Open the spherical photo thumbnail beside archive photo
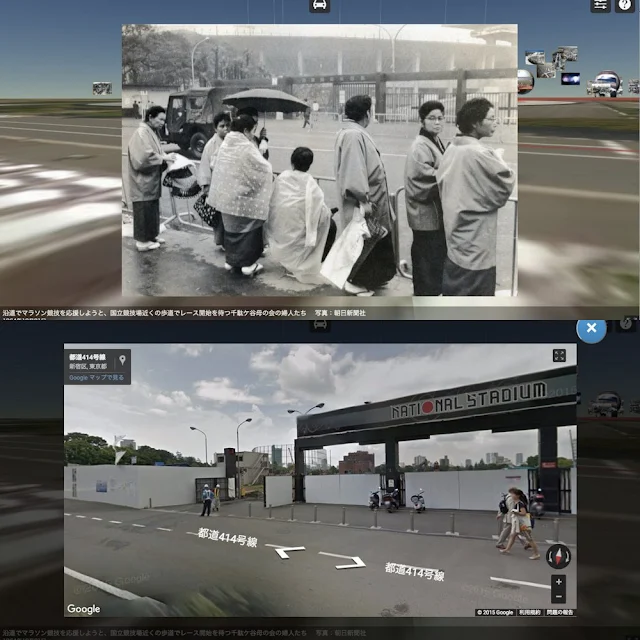This screenshot has width=640, height=640. coord(525,81)
